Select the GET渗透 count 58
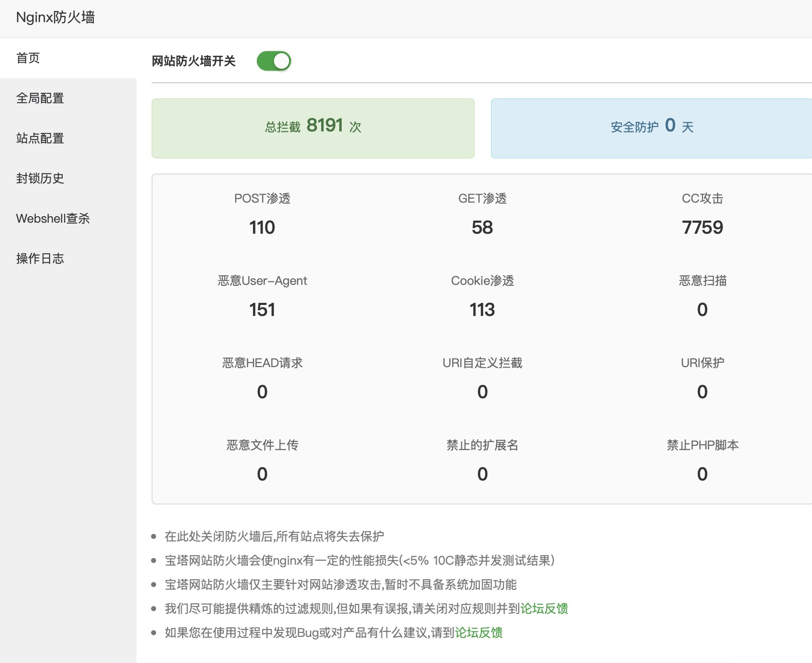Screen dimensions: 812x663 click(482, 228)
